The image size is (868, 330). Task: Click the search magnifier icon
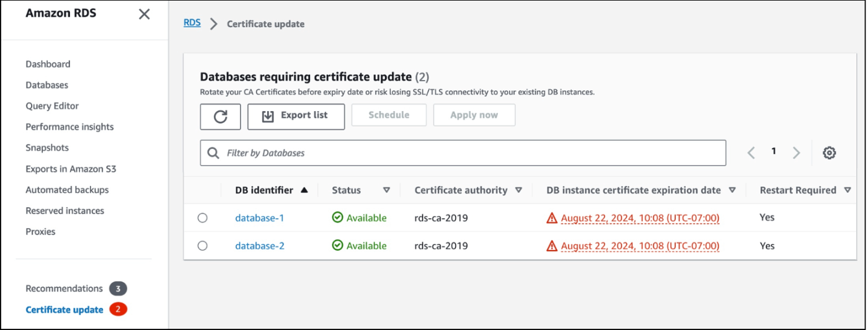point(213,153)
